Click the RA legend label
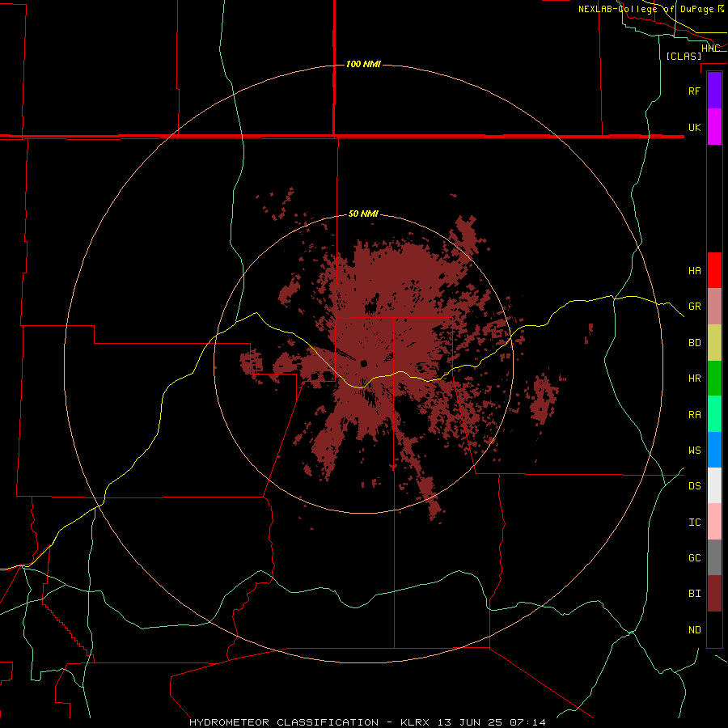Image resolution: width=728 pixels, height=728 pixels. point(694,415)
